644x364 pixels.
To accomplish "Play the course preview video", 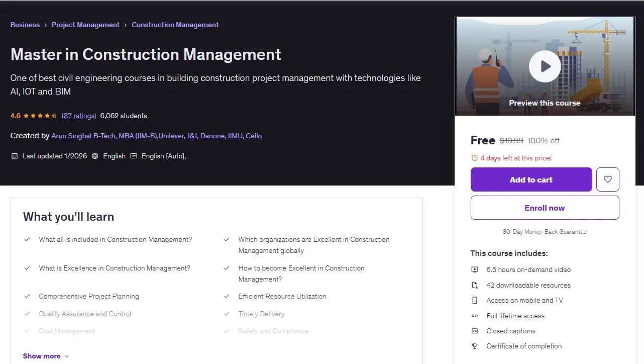I will 545,66.
